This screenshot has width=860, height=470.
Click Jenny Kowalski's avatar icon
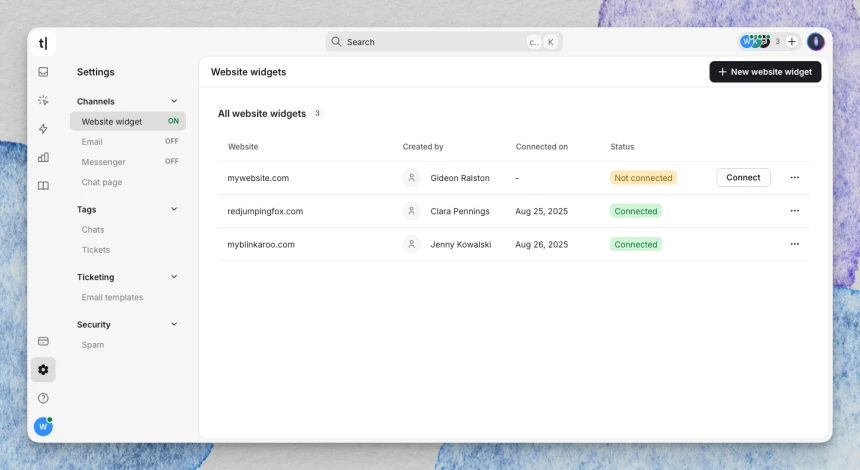pyautogui.click(x=411, y=244)
